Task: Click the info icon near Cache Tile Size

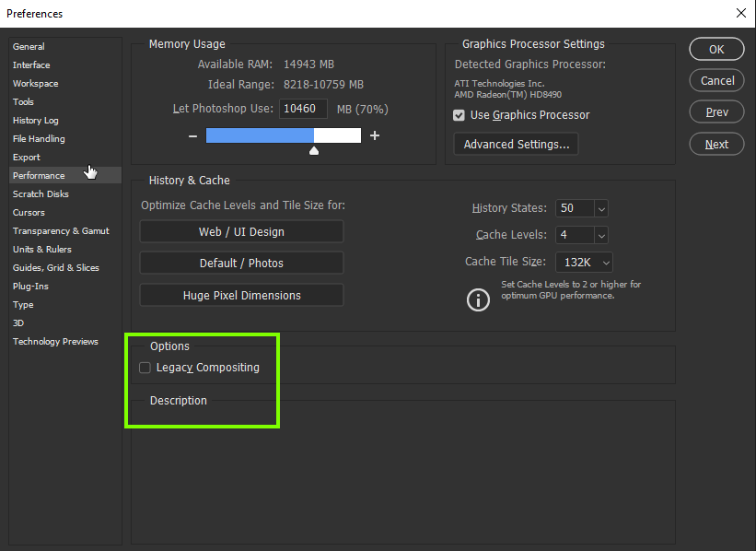Action: point(477,299)
